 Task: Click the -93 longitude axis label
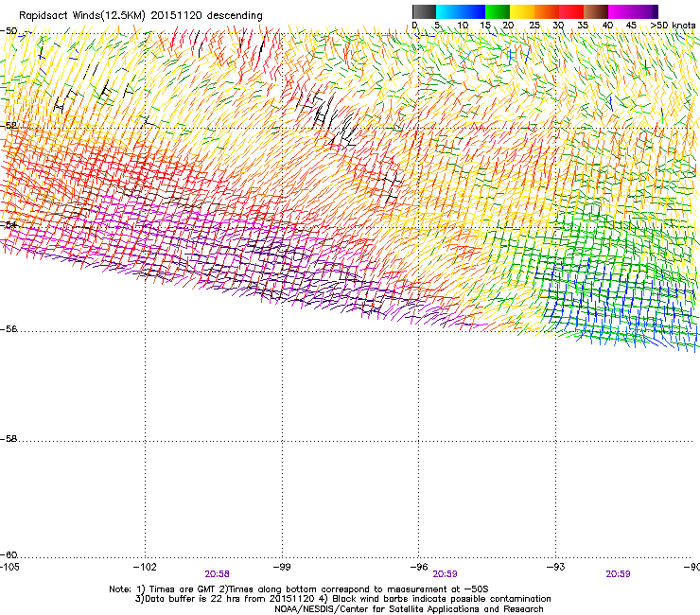(556, 567)
